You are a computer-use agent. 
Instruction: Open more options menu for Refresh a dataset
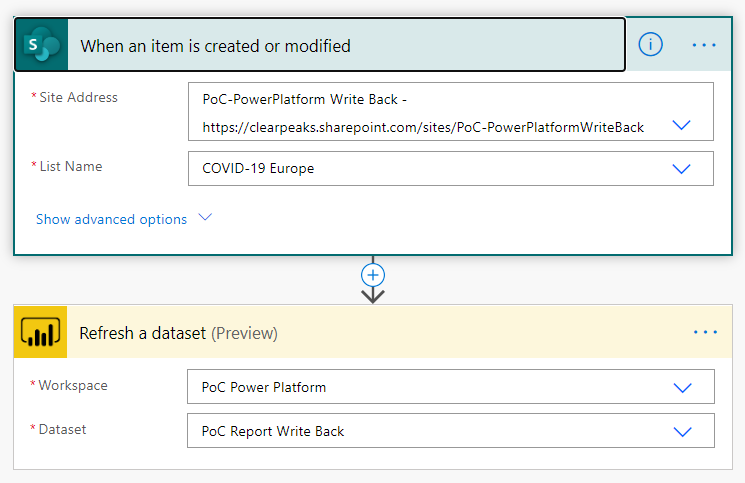click(x=705, y=332)
